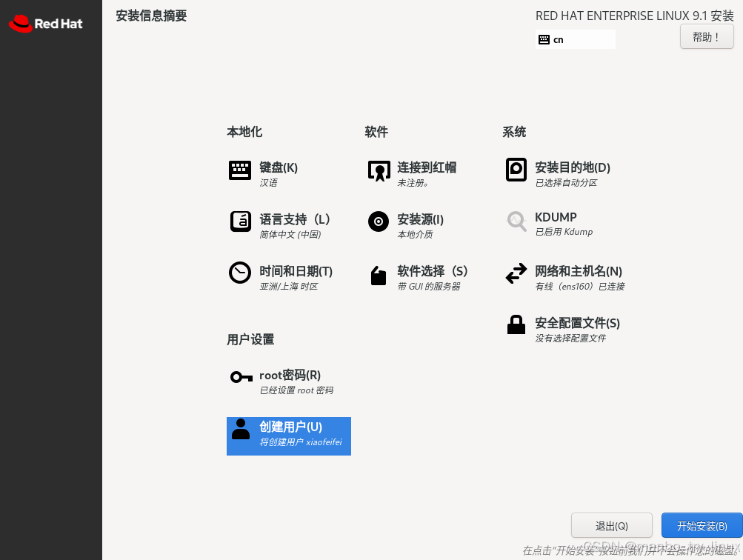Screen dimensions: 743x560
Task: Click the disc icon for 安装源
Action: pos(379,221)
